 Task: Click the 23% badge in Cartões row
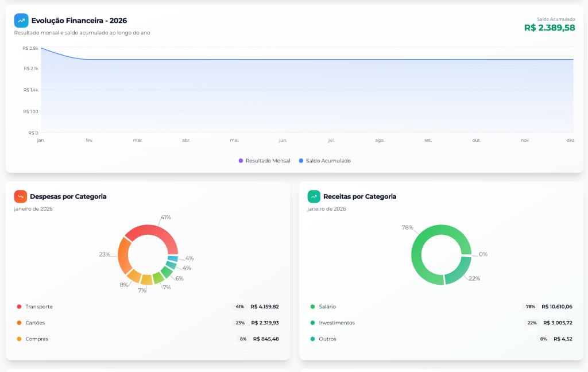[240, 323]
